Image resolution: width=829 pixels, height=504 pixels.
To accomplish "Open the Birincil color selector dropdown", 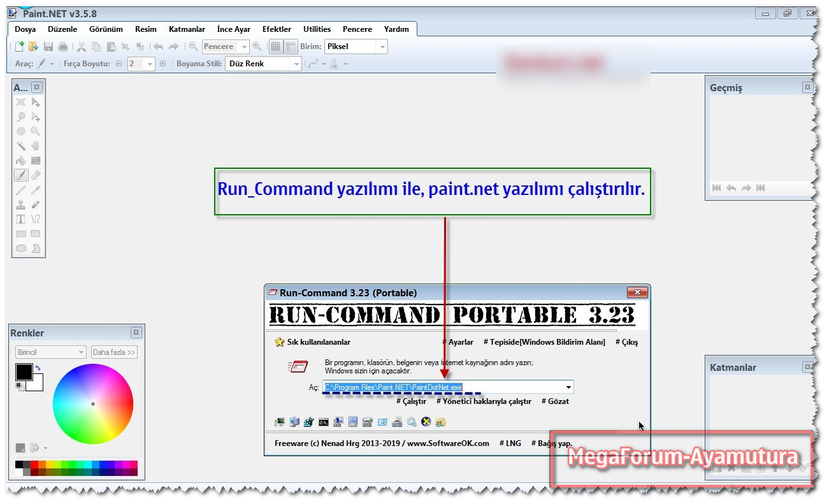I will pyautogui.click(x=51, y=352).
